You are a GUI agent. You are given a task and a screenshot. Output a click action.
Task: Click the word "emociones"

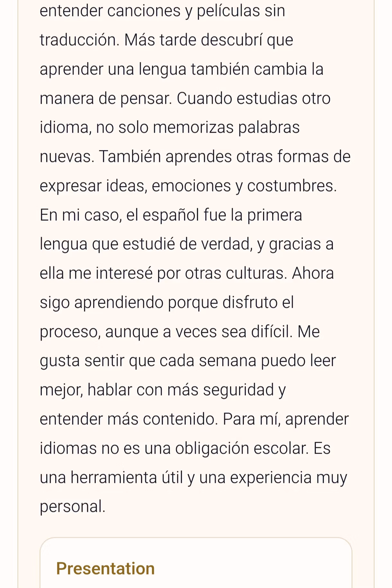point(191,186)
